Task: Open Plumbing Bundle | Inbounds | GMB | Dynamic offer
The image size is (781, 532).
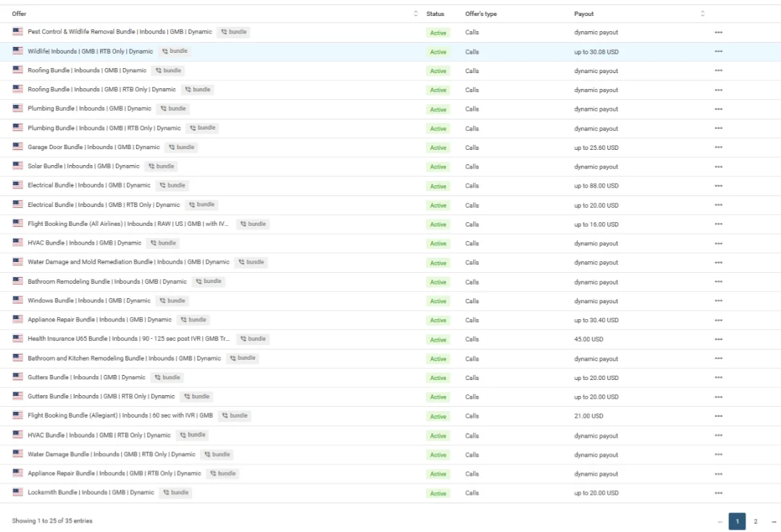Action: pyautogui.click(x=90, y=109)
